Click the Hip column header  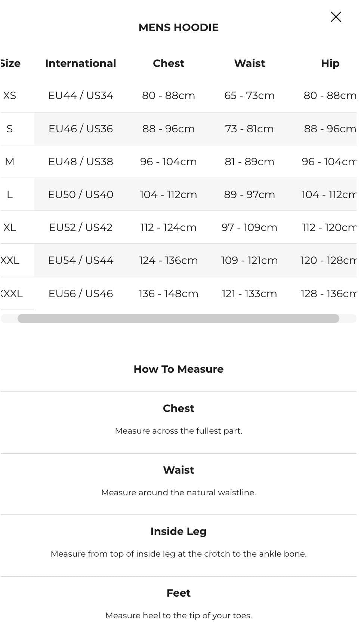pos(330,63)
